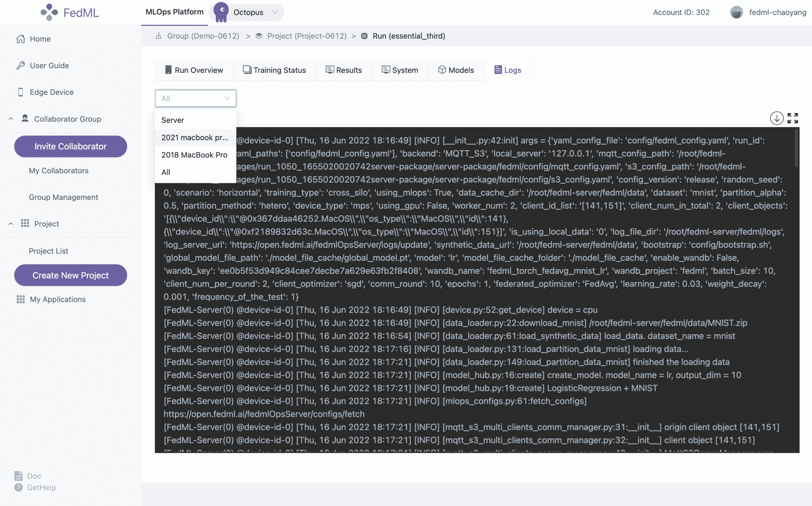The image size is (812, 506).
Task: Click the fedml-chaoyang profile avatar
Action: tap(737, 12)
